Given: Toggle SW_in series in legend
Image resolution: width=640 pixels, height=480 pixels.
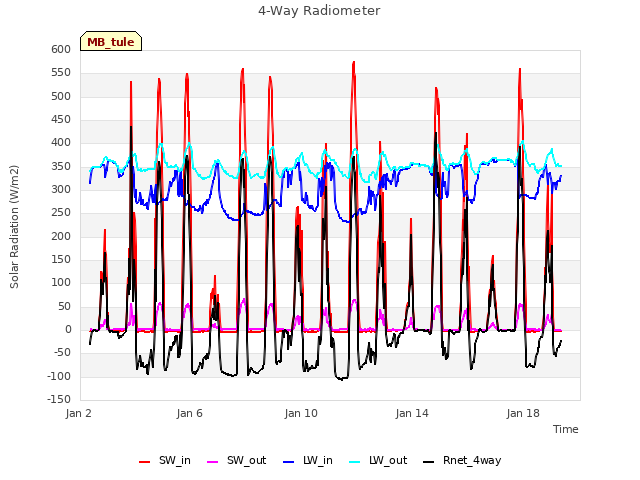Looking at the screenshot, I should pyautogui.click(x=164, y=460).
